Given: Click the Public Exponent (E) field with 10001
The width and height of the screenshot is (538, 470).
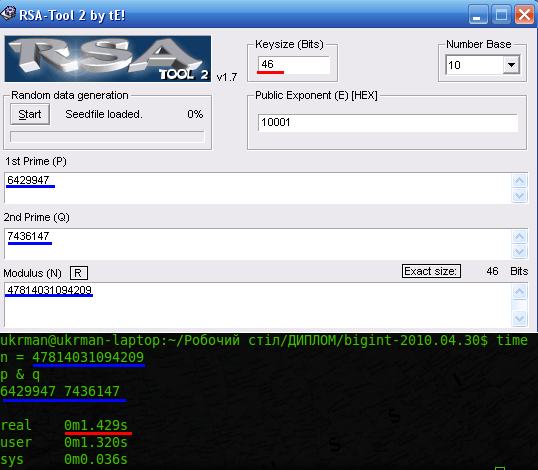Looking at the screenshot, I should 388,122.
